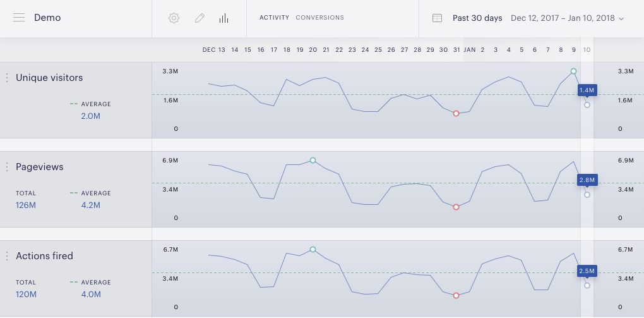Open the Past 30 days selector

pyautogui.click(x=477, y=18)
